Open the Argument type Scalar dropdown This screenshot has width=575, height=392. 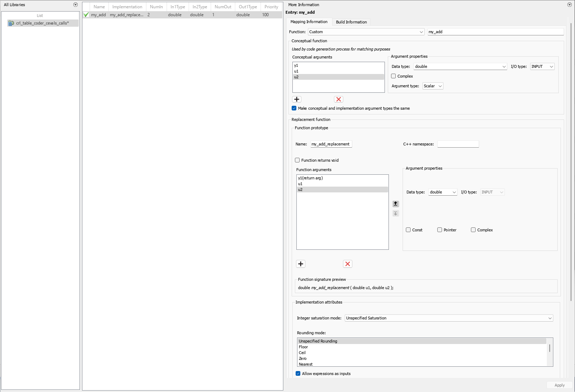433,86
